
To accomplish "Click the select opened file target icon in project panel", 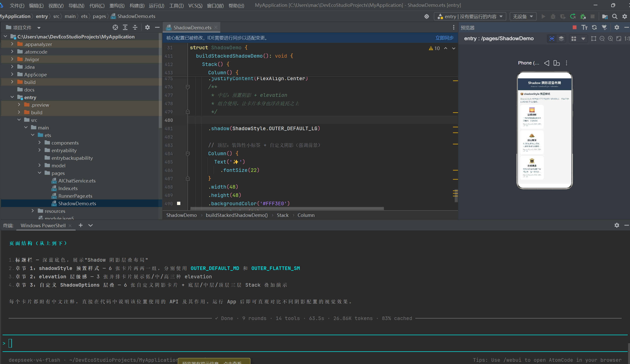I will tap(115, 27).
